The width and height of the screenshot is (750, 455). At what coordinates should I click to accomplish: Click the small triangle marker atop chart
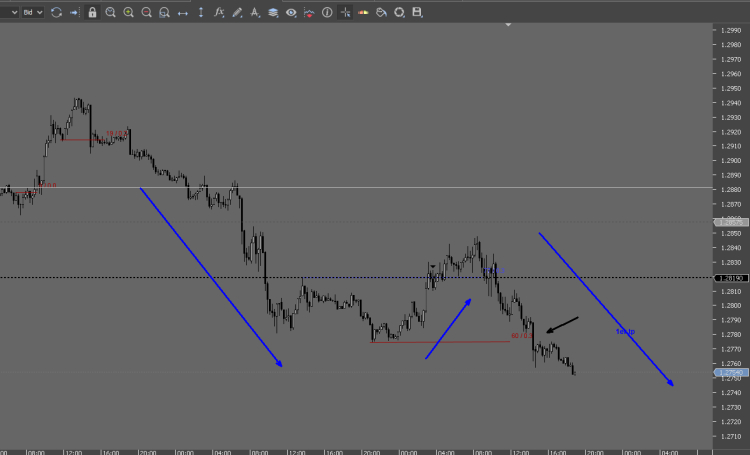click(x=508, y=24)
